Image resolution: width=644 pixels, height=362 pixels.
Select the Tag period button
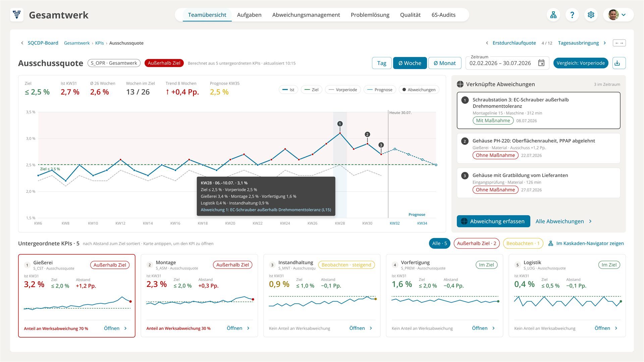tap(382, 63)
